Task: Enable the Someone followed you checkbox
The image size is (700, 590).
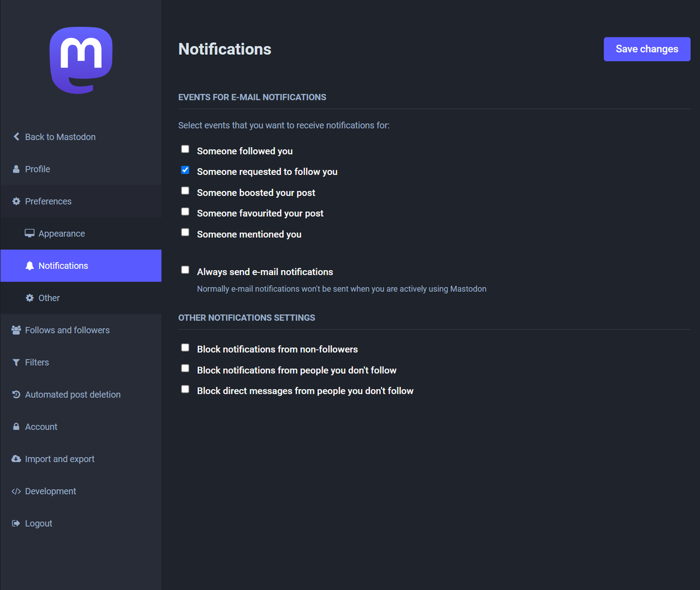Action: [185, 149]
